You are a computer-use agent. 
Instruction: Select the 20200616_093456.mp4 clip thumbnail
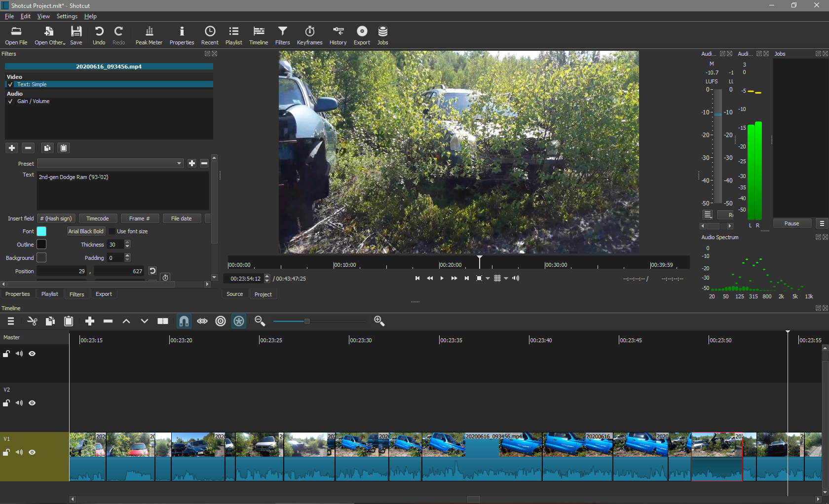click(x=482, y=444)
